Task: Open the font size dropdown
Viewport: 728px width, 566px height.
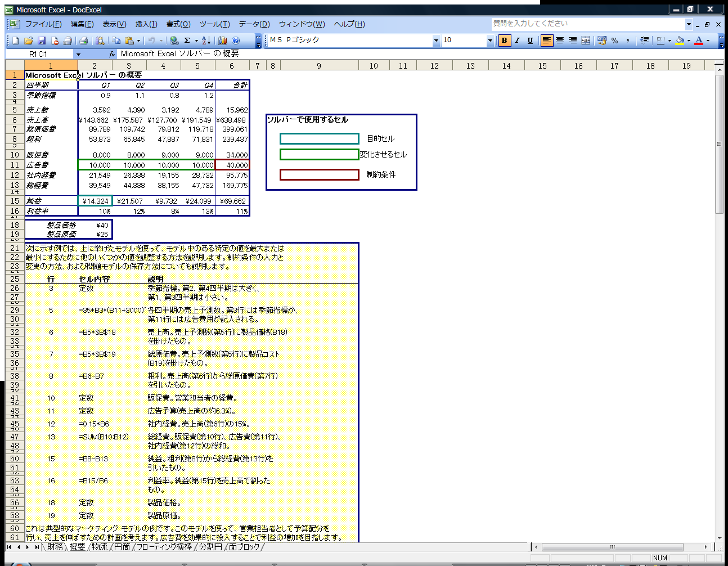Action: tap(490, 41)
